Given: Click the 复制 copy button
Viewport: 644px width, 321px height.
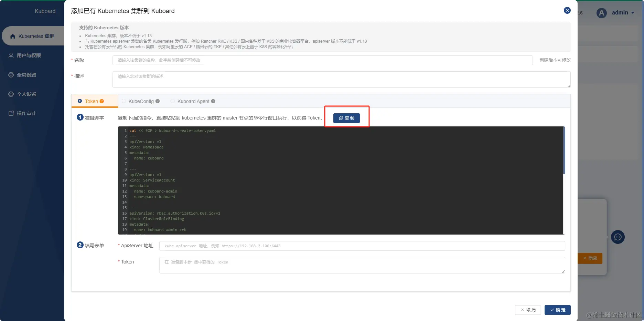Looking at the screenshot, I should click(x=346, y=118).
